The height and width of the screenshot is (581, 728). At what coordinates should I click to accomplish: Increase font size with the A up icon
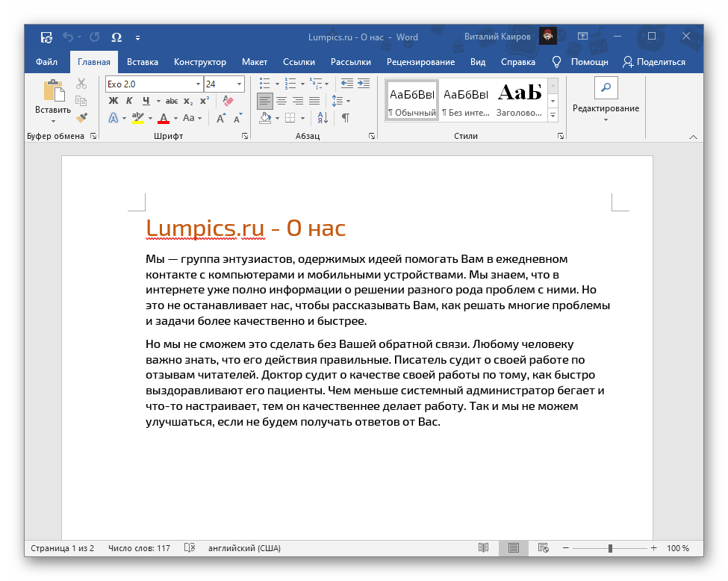pos(222,118)
